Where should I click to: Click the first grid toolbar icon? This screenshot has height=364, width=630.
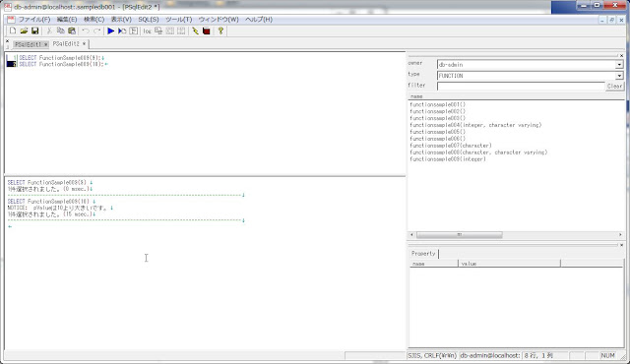(x=170, y=30)
